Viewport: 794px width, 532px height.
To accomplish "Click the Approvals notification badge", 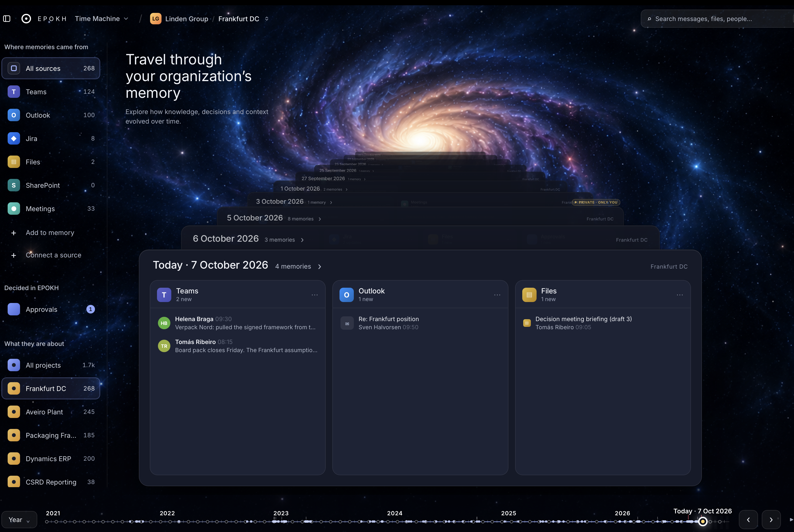I will tap(90, 309).
